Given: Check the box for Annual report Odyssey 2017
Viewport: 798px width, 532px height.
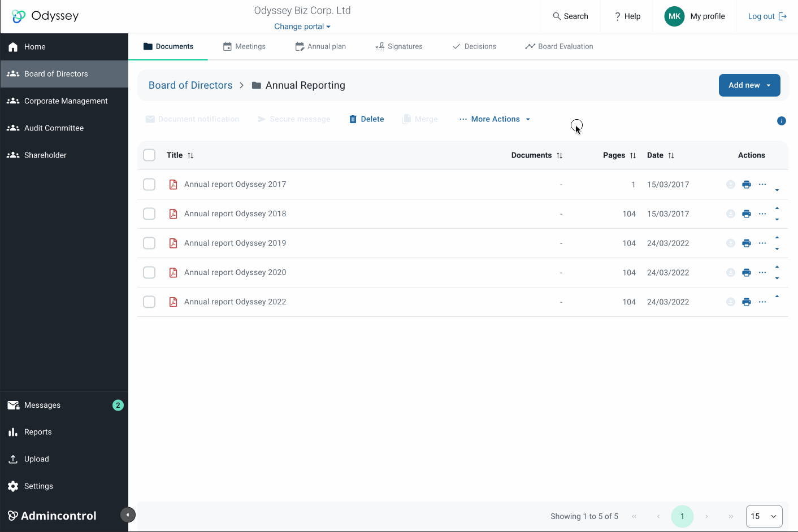Looking at the screenshot, I should click(x=149, y=185).
